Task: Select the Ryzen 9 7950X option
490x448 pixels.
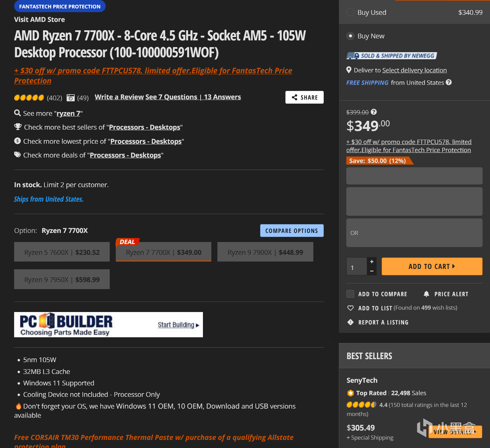Action: pos(62,279)
